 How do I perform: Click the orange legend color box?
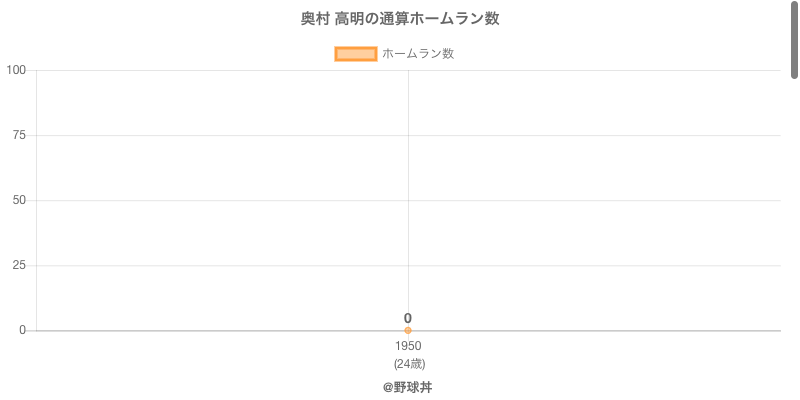tap(355, 54)
